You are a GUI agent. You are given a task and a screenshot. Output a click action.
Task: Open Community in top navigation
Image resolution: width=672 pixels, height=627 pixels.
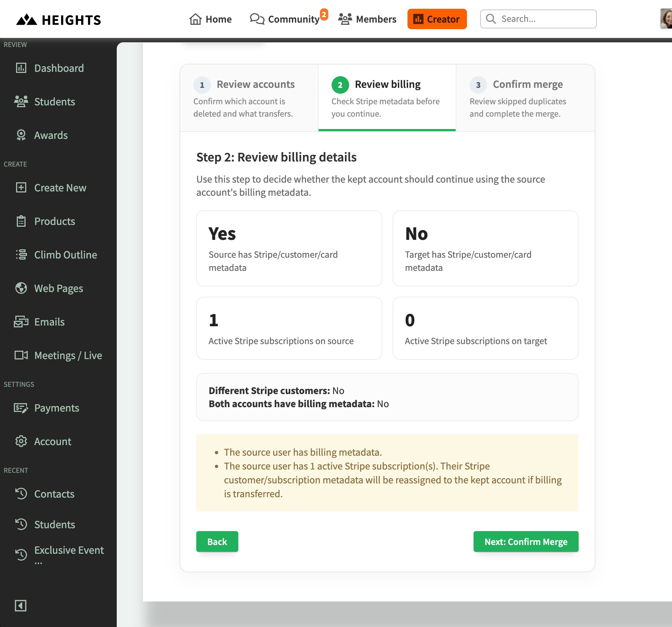pos(285,19)
